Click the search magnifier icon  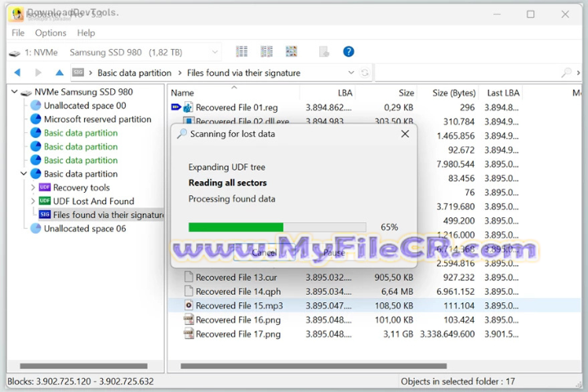coord(566,73)
